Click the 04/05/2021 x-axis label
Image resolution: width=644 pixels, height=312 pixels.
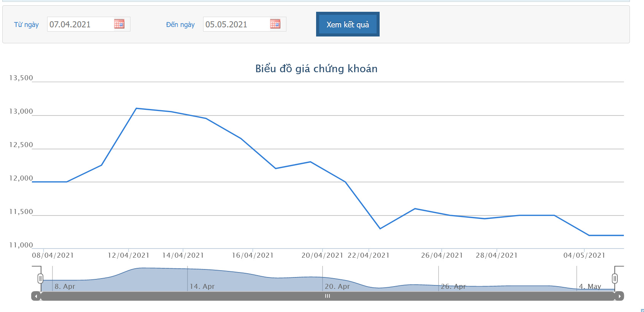pos(584,255)
